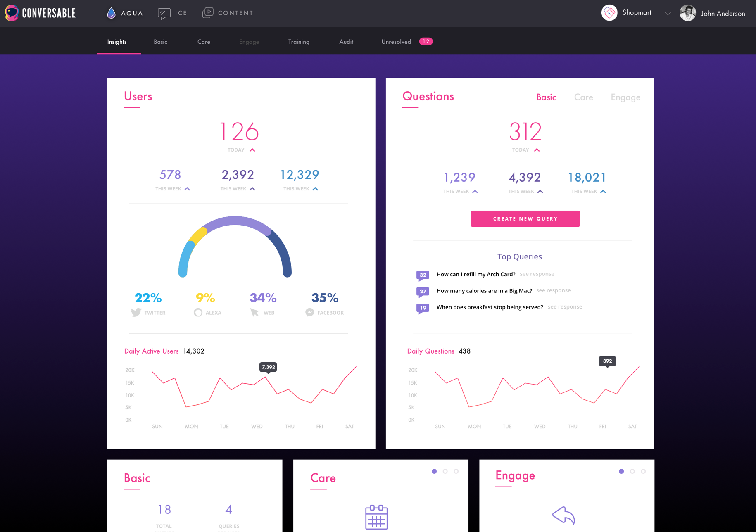The image size is (756, 532).
Task: Click the 392 tooltip on questions chart
Action: tap(607, 361)
